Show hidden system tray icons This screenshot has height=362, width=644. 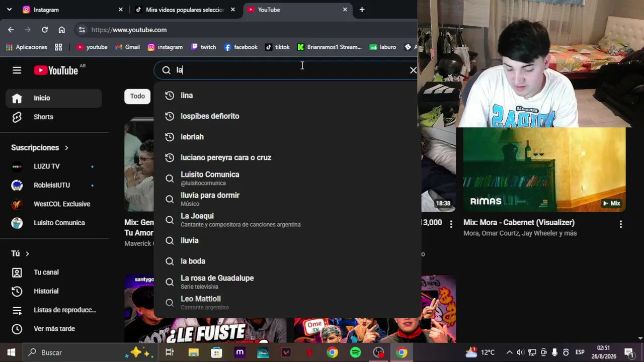point(509,352)
